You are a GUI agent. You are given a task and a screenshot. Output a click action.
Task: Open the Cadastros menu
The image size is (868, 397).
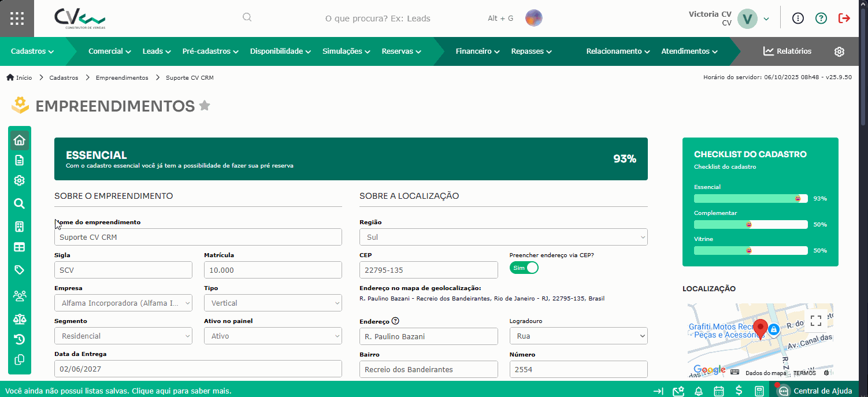(x=32, y=51)
